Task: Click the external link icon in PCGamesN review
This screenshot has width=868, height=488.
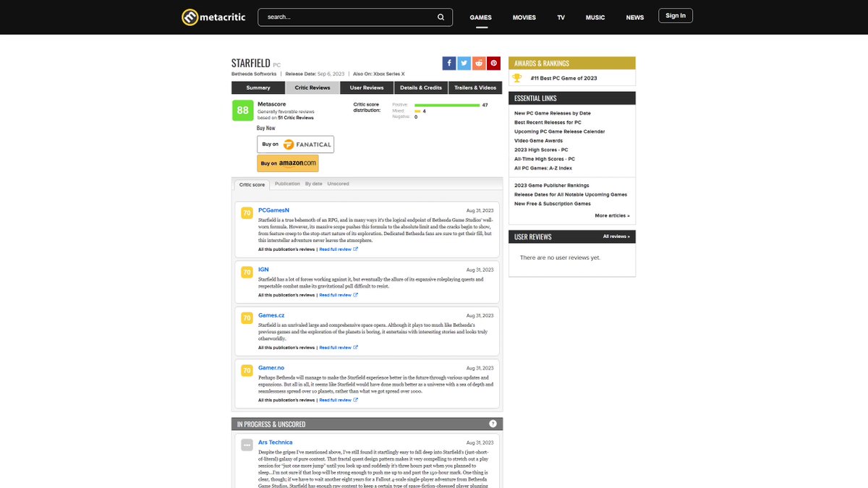Action: [x=355, y=249]
